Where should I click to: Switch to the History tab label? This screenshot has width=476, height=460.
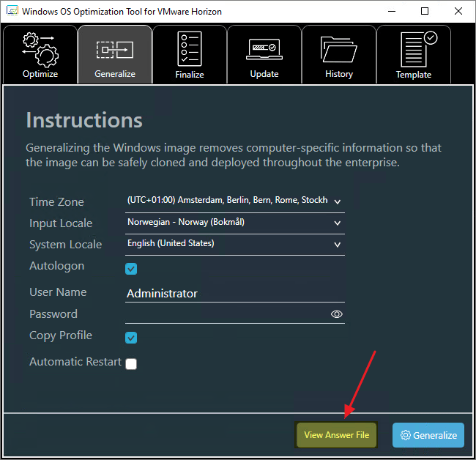coord(339,74)
